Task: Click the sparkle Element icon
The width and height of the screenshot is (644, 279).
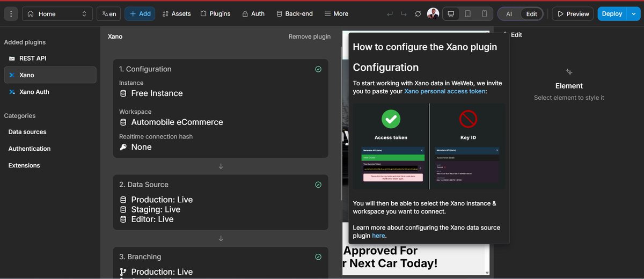Action: 569,72
